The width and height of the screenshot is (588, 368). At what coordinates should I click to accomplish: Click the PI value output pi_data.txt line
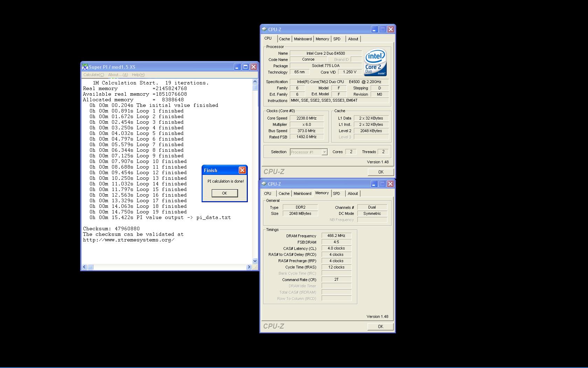[160, 218]
